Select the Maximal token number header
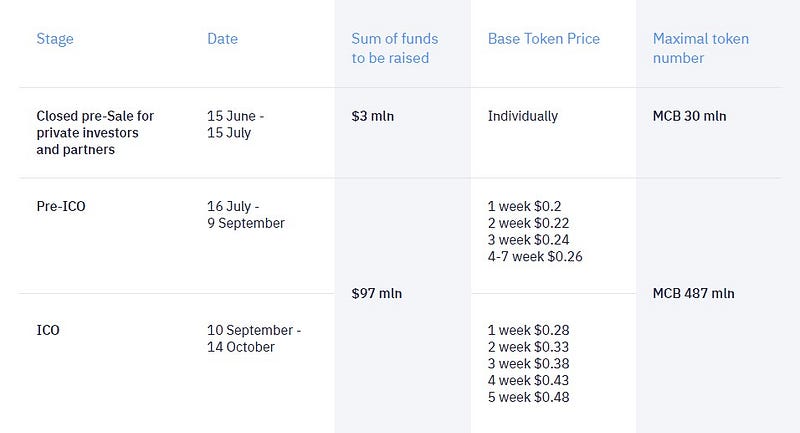This screenshot has height=433, width=800. point(700,48)
